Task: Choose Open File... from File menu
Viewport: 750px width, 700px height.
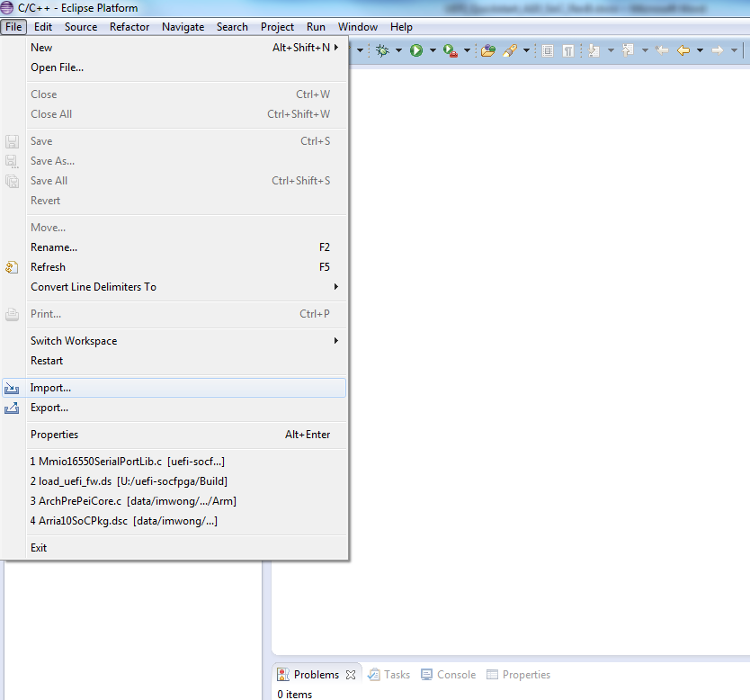Action: tap(174, 67)
